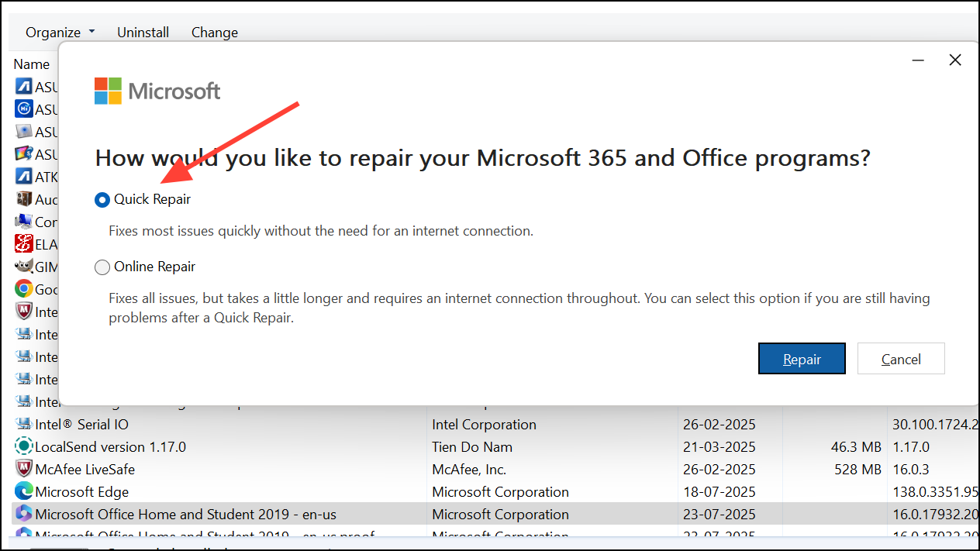The height and width of the screenshot is (551, 980).
Task: Click the Microsoft Office Home and Student icon
Action: [23, 514]
